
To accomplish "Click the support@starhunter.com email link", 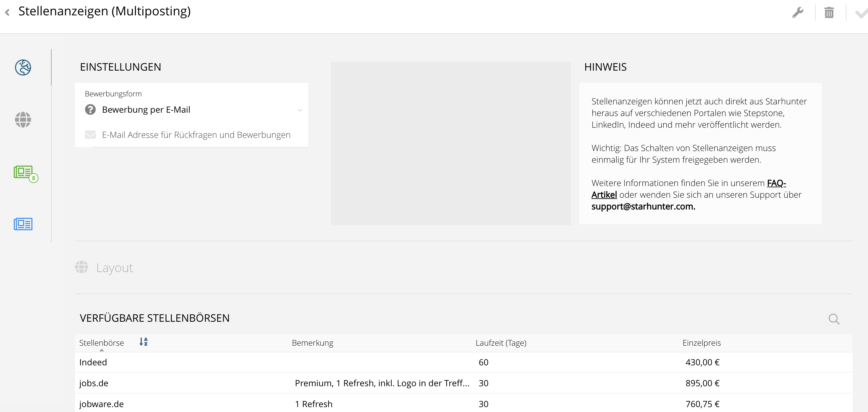I will [643, 206].
